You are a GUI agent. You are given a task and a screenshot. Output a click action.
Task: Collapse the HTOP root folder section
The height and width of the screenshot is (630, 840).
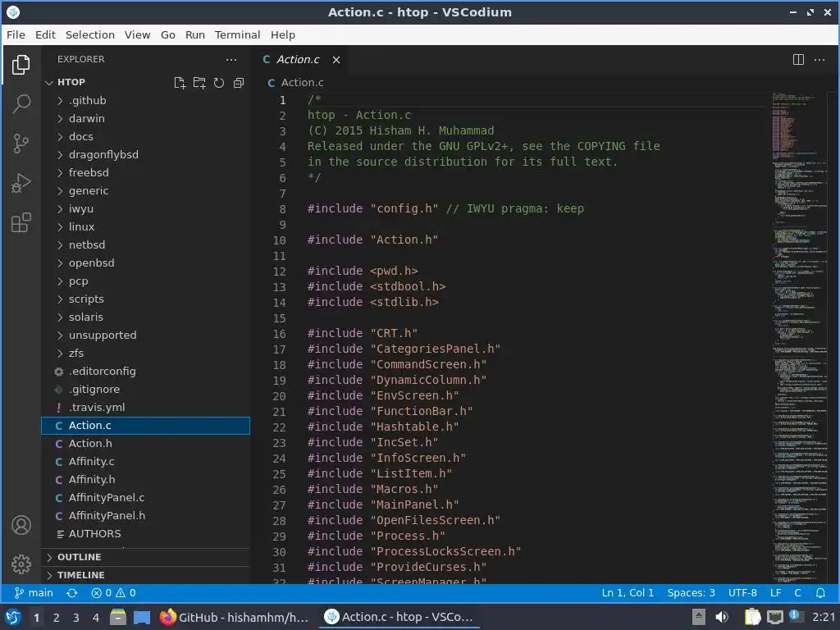click(71, 83)
